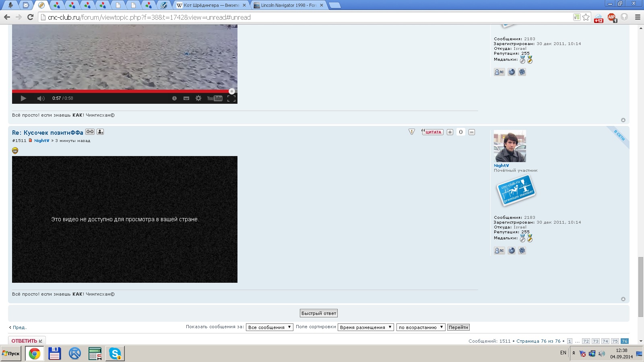Go to page 1 of the topic
Screen dimensions: 644x362
[x=570, y=341]
